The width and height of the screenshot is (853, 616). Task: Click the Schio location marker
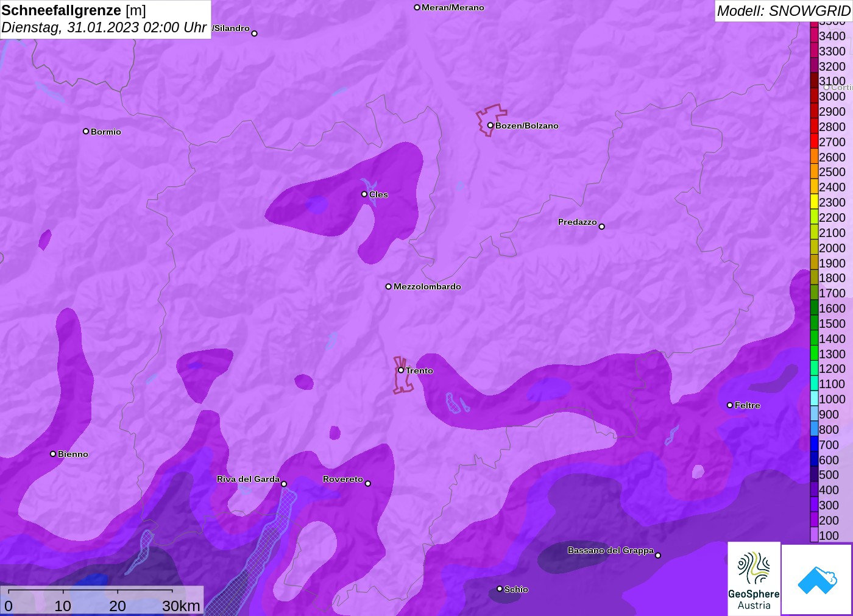click(x=500, y=589)
